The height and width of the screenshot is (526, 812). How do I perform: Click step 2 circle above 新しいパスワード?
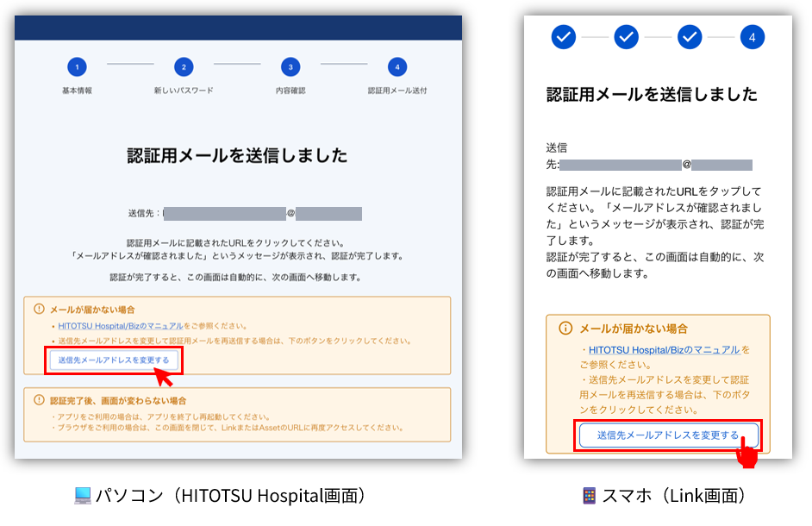click(184, 68)
